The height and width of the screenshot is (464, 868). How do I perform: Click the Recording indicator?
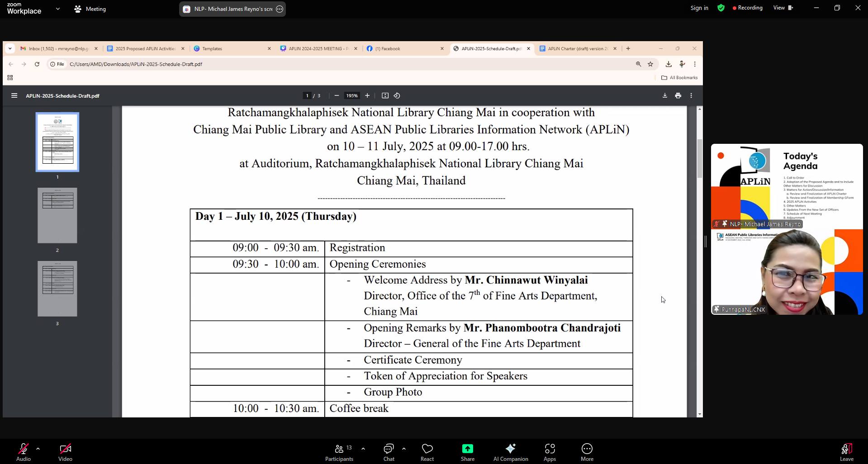click(747, 8)
